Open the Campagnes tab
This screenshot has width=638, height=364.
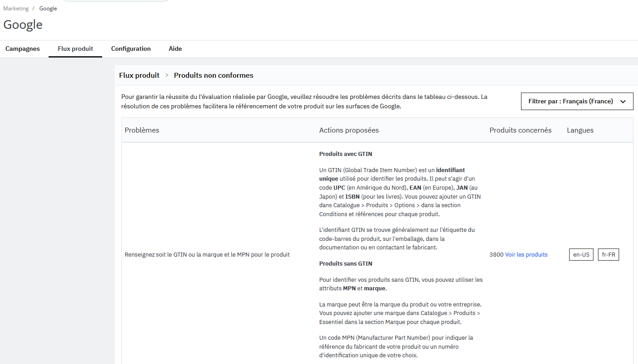[22, 49]
